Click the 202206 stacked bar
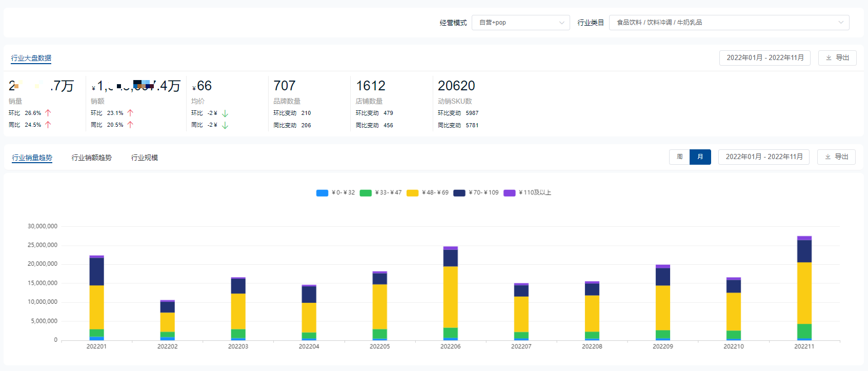Image resolution: width=868 pixels, height=371 pixels. 451,294
